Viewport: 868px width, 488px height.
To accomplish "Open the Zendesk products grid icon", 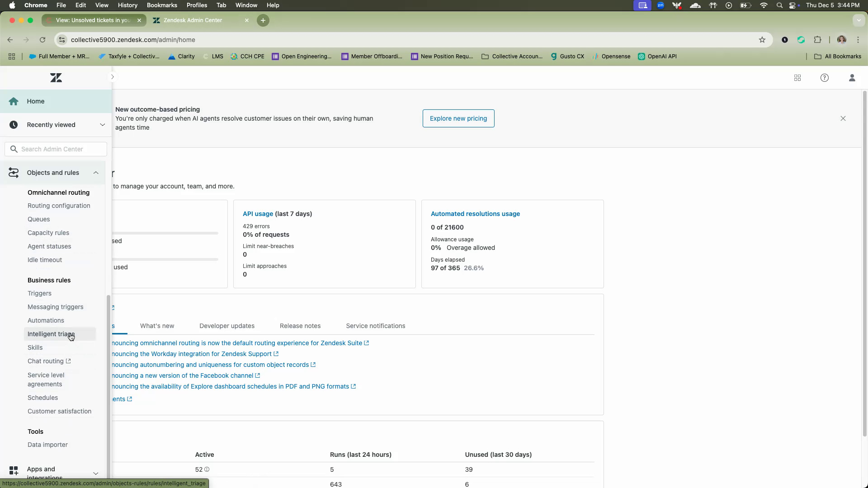I will point(797,78).
